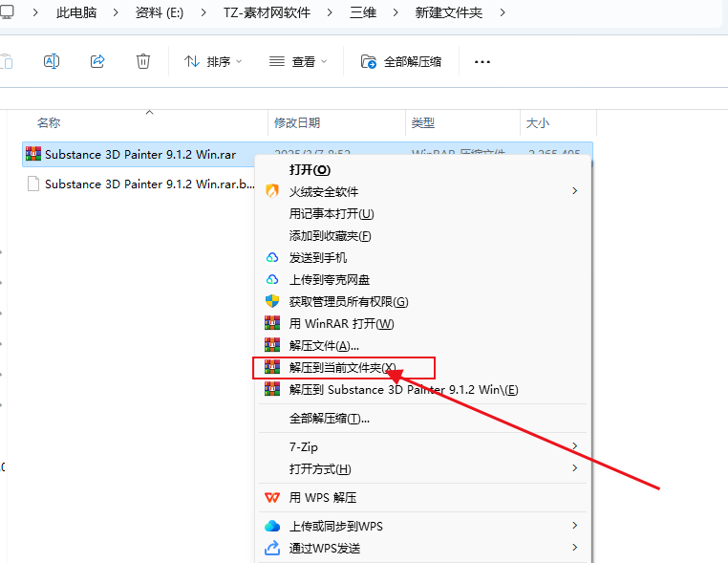
Task: Choose 获取管理员所有权限(G)
Action: pyautogui.click(x=349, y=301)
